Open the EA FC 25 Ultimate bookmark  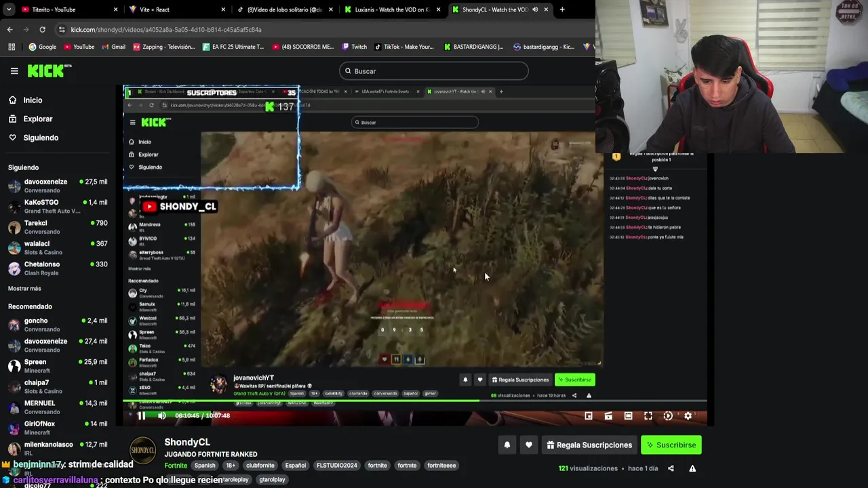(x=233, y=47)
